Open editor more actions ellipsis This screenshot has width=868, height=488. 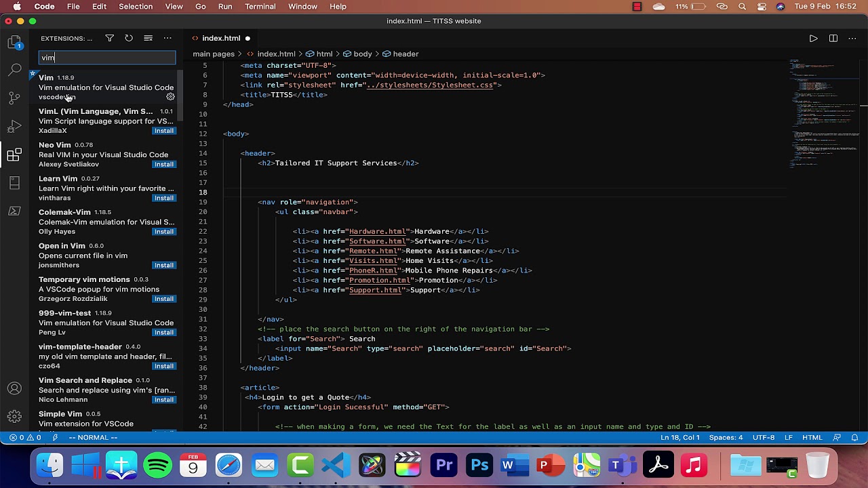click(852, 39)
